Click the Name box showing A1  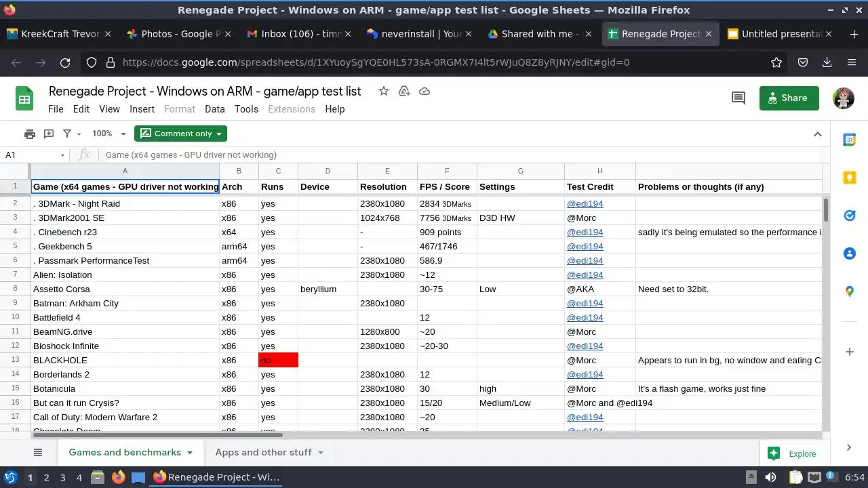pyautogui.click(x=30, y=155)
